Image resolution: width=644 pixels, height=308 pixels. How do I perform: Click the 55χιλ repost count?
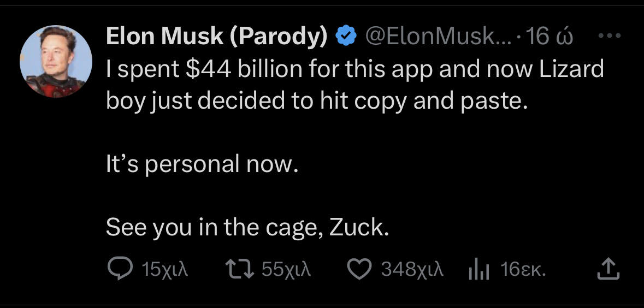286,269
